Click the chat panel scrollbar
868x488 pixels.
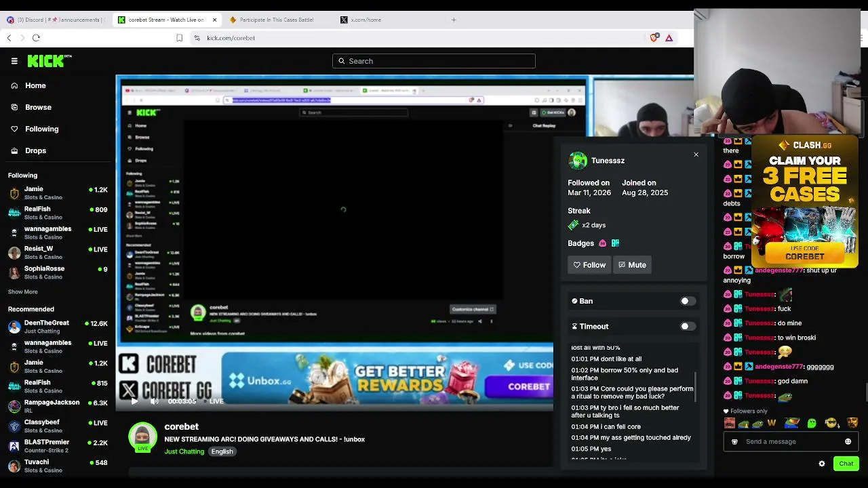pos(865,393)
